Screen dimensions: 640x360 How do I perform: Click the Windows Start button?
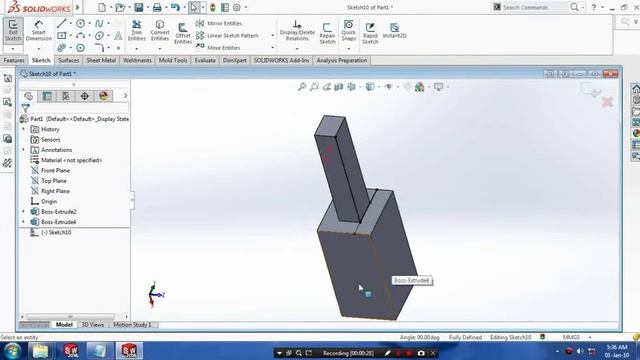point(12,351)
